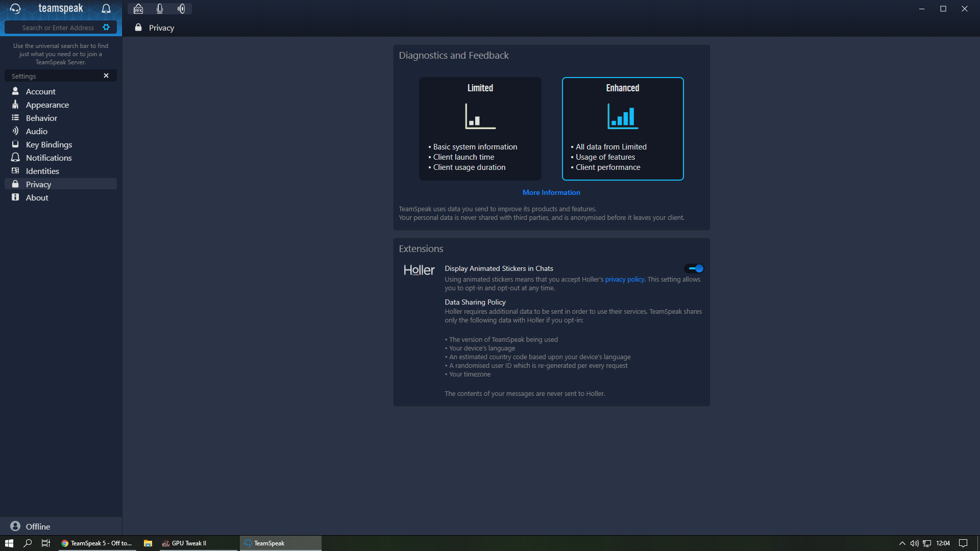The width and height of the screenshot is (980, 551).
Task: Show hidden icons in system tray
Action: pos(902,543)
